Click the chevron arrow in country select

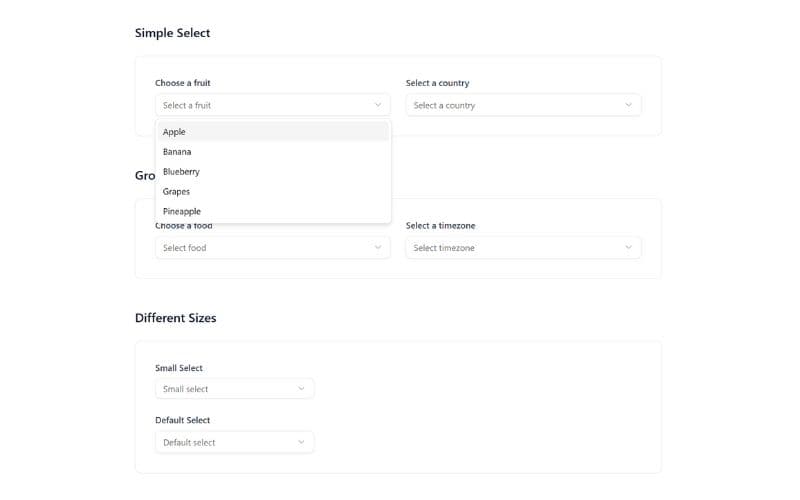click(628, 105)
